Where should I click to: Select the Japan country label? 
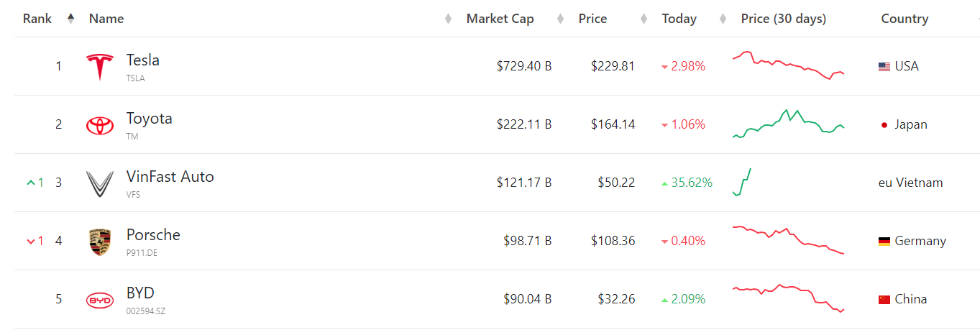coord(911,125)
